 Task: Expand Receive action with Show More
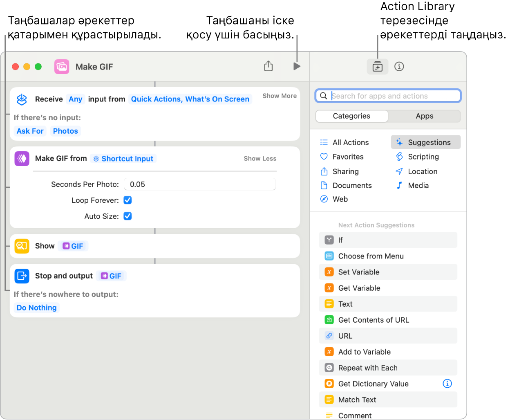[x=280, y=96]
